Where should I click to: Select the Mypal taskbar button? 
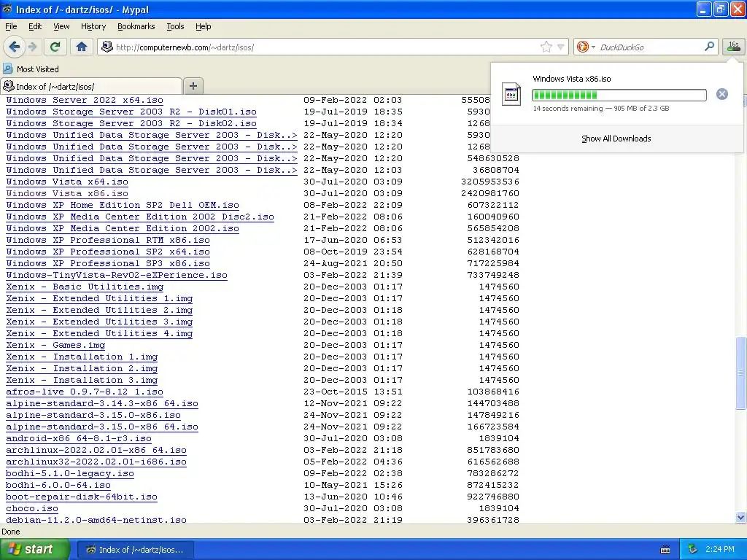point(135,550)
